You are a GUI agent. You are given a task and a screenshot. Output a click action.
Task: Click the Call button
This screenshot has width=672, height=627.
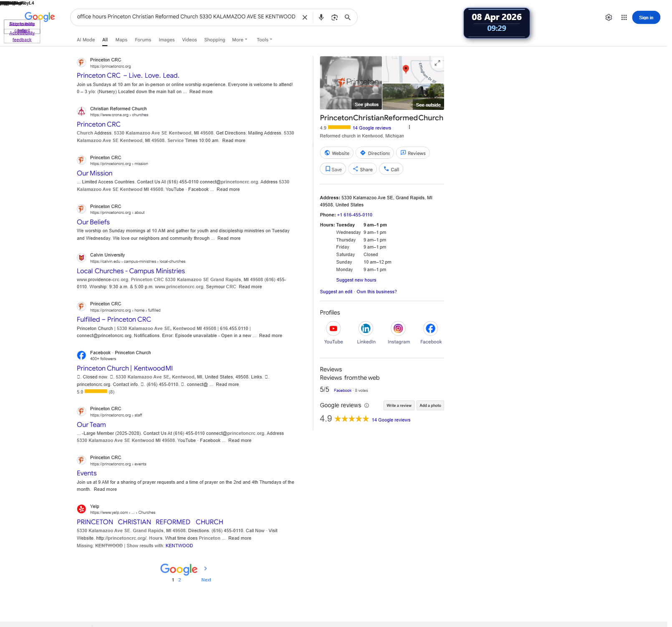391,169
